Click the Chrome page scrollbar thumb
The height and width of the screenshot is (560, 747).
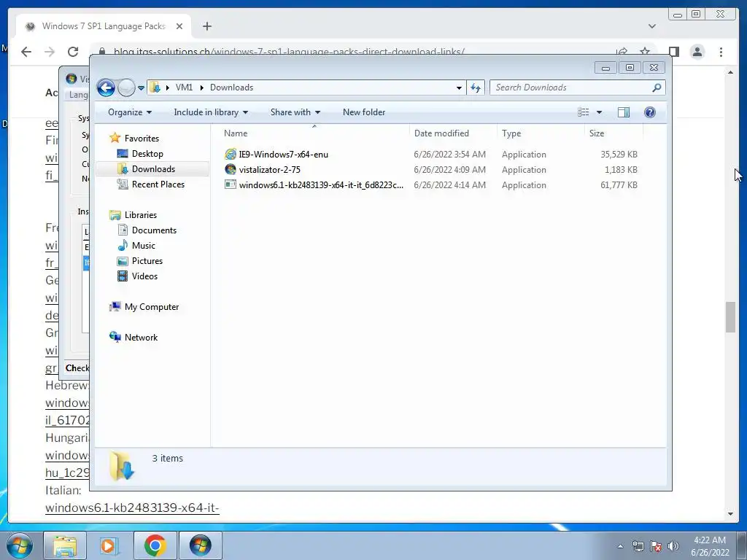point(730,317)
